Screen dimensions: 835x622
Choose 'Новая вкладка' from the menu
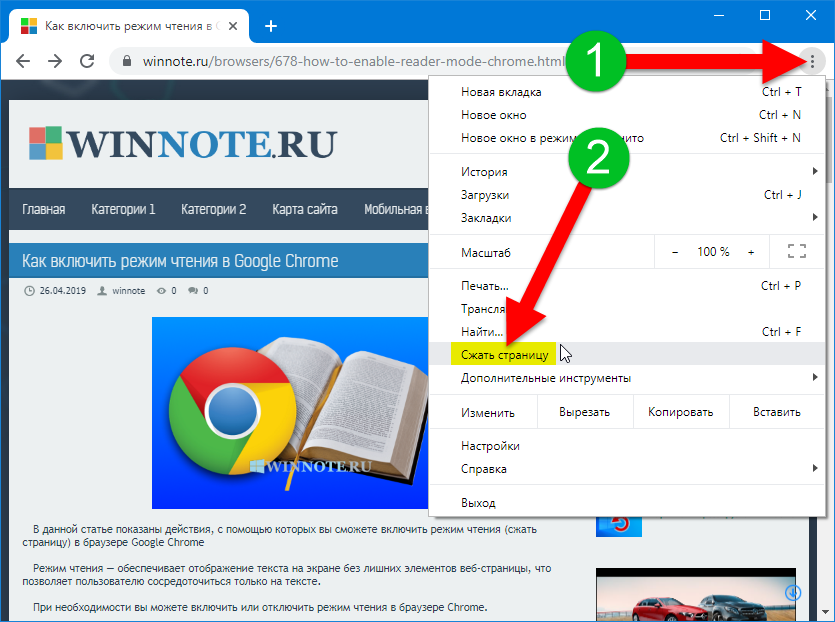627,92
